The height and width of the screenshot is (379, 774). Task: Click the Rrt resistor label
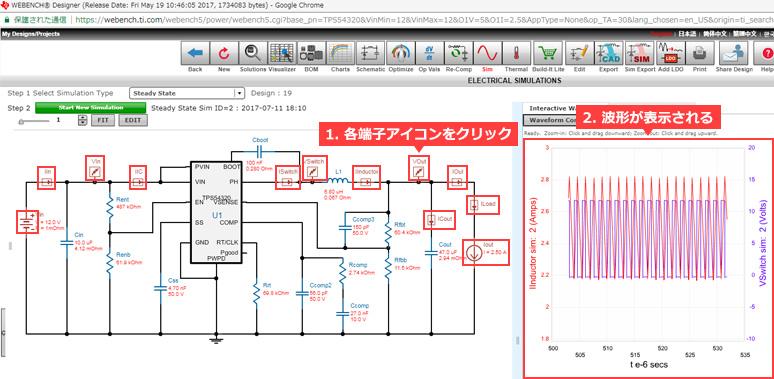coord(267,285)
